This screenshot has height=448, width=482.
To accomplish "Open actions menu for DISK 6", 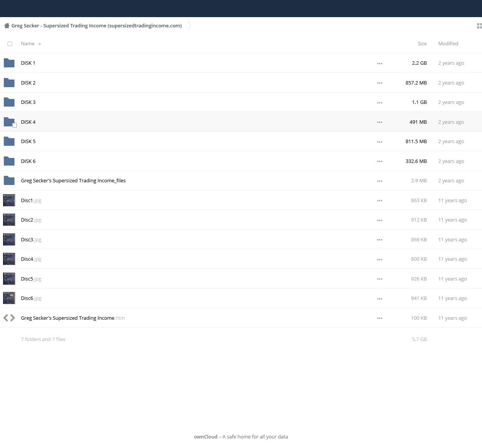I will click(x=380, y=161).
